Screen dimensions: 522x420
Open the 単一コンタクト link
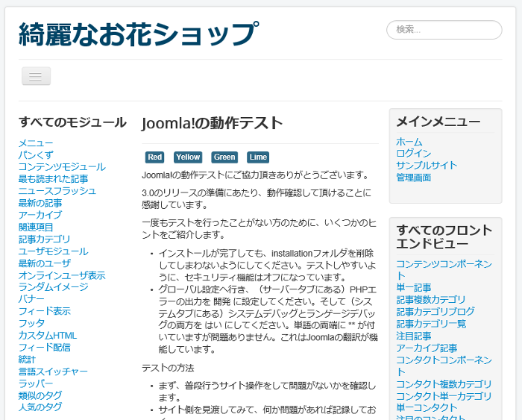pos(427,407)
